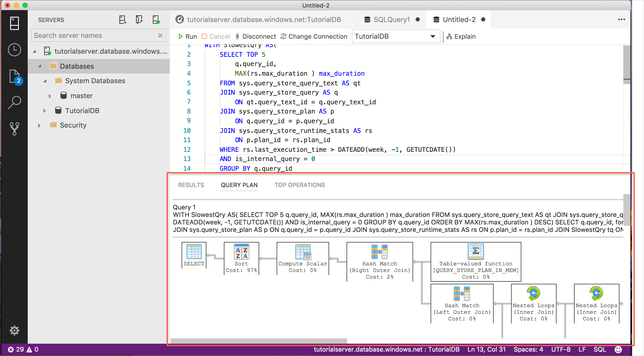
Task: Open the Servers view in the activity bar
Action: click(14, 23)
